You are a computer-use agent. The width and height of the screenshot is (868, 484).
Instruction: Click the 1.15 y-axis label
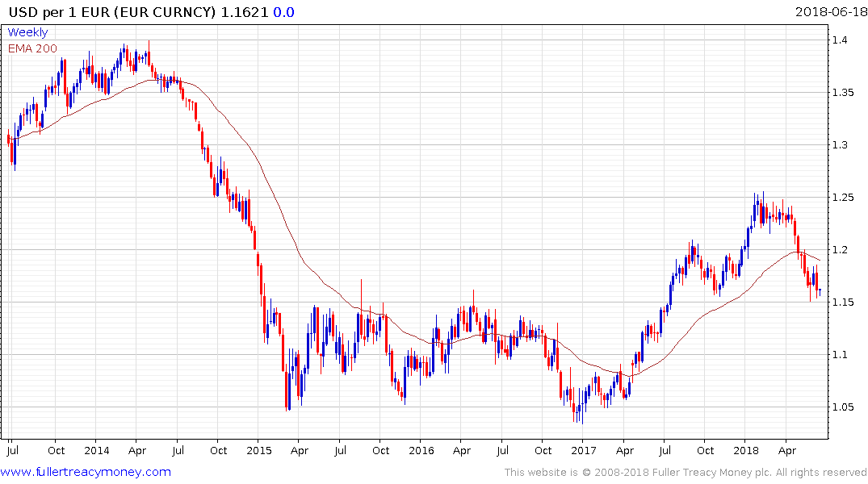(x=842, y=302)
